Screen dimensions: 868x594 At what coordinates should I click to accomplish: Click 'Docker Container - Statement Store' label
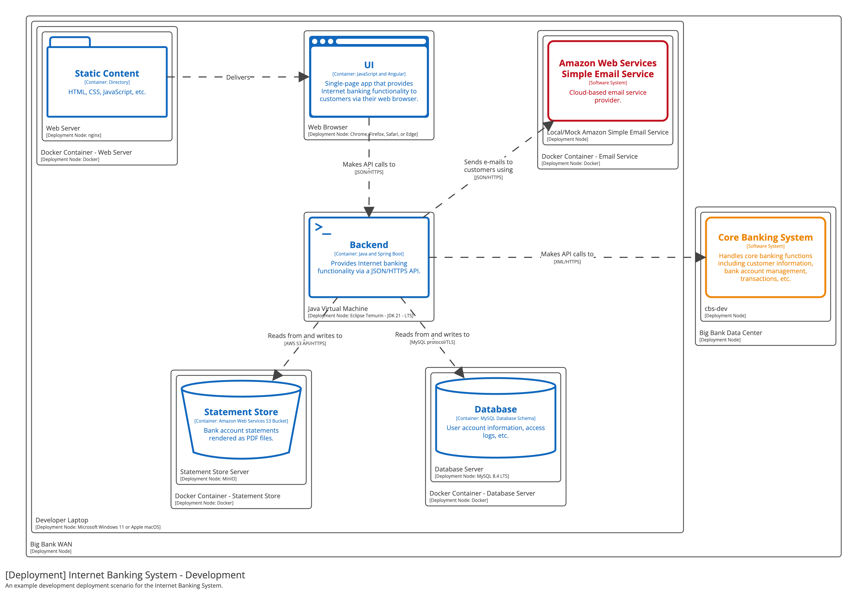227,496
